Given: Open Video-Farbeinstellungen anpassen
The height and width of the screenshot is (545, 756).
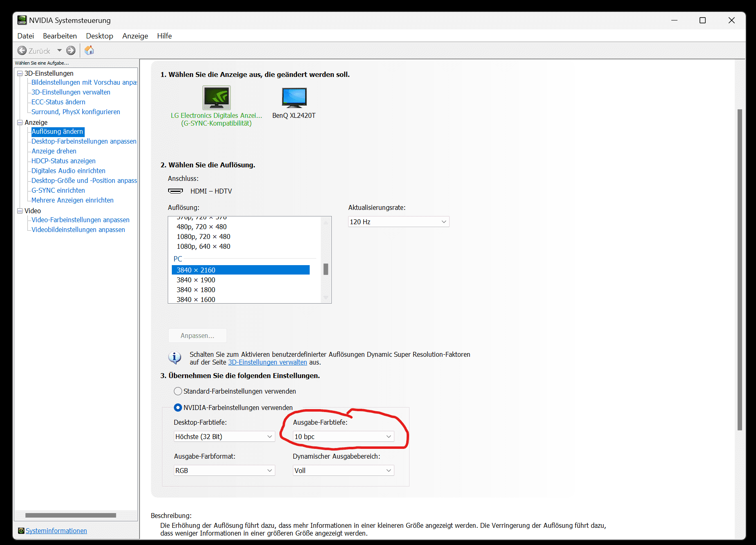Looking at the screenshot, I should (x=81, y=220).
